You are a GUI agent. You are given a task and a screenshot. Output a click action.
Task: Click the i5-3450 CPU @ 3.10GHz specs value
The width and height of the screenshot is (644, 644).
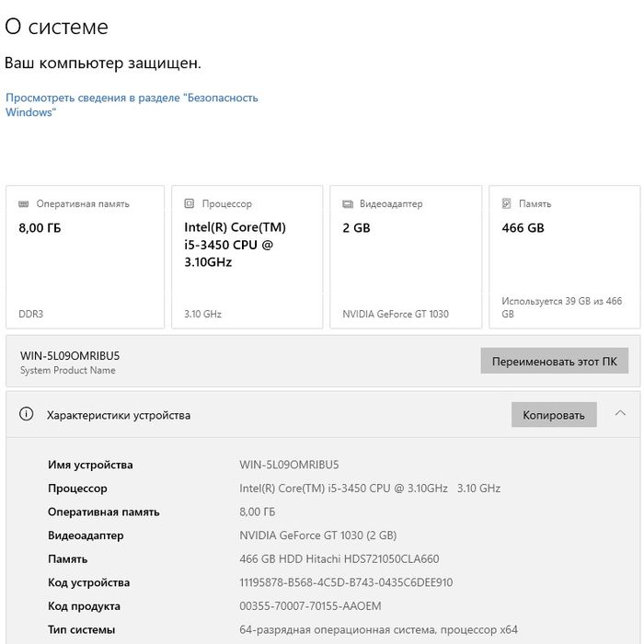coord(370,488)
